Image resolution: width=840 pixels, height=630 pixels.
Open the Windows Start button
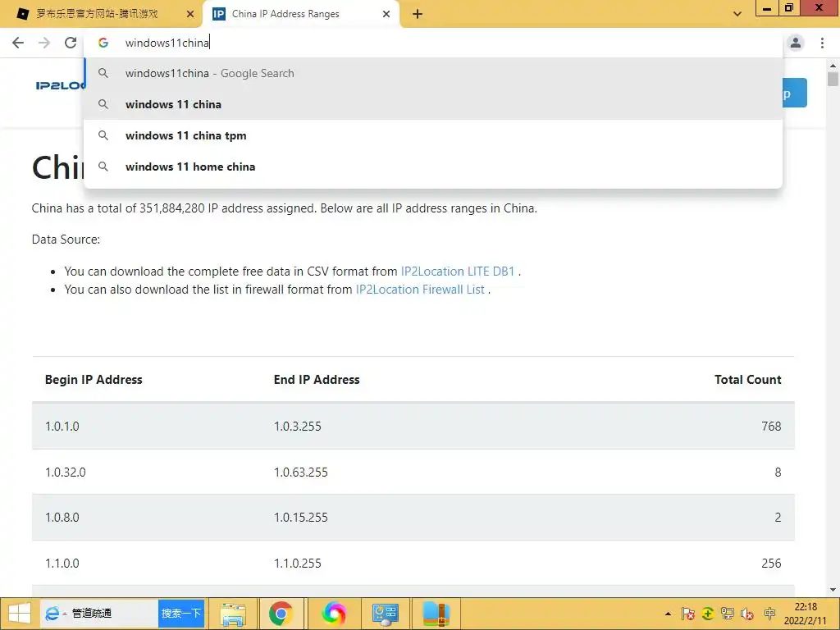pyautogui.click(x=20, y=614)
